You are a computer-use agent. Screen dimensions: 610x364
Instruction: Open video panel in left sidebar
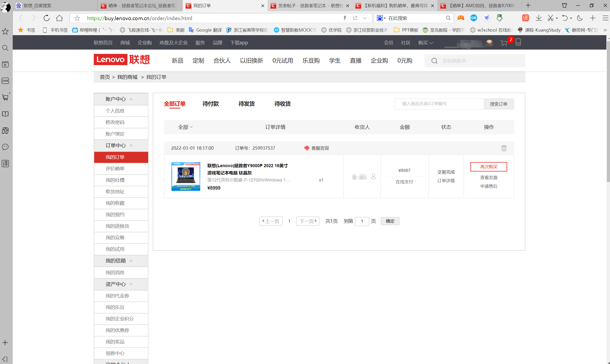pos(5,64)
